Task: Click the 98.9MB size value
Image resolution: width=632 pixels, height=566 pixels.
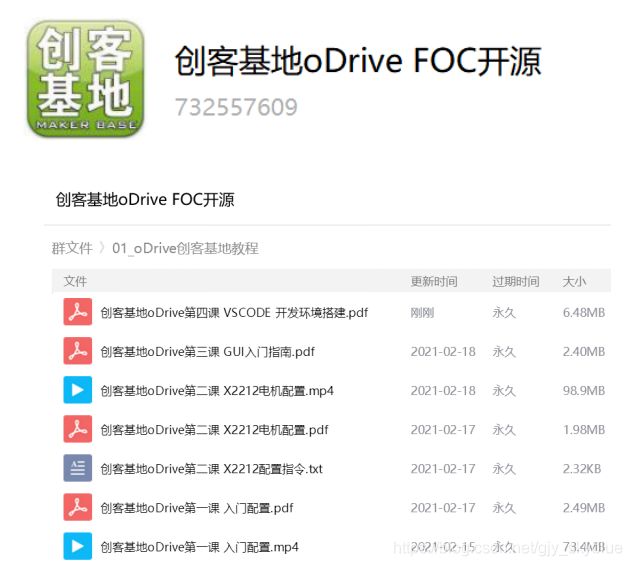Action: (584, 391)
